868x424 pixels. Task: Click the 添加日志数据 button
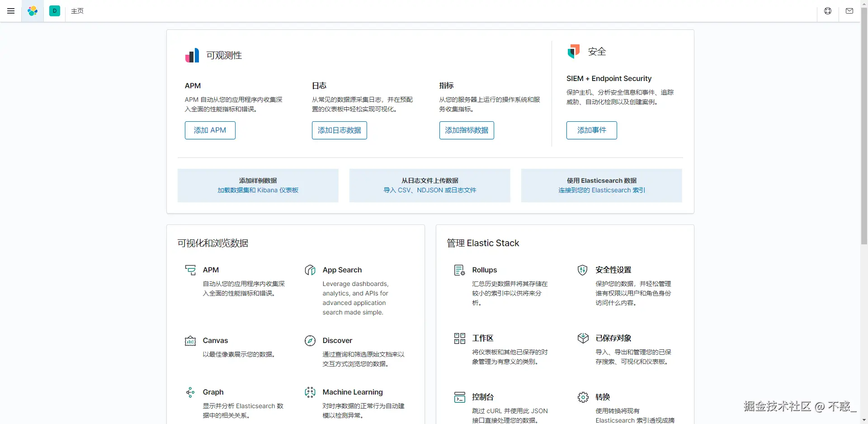point(340,130)
